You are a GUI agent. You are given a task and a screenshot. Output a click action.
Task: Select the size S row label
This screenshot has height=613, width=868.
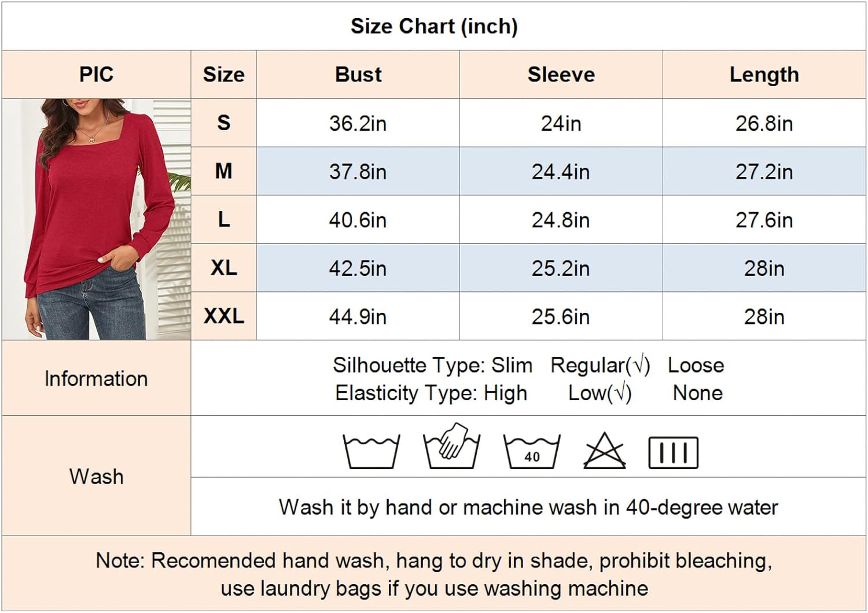pos(224,123)
